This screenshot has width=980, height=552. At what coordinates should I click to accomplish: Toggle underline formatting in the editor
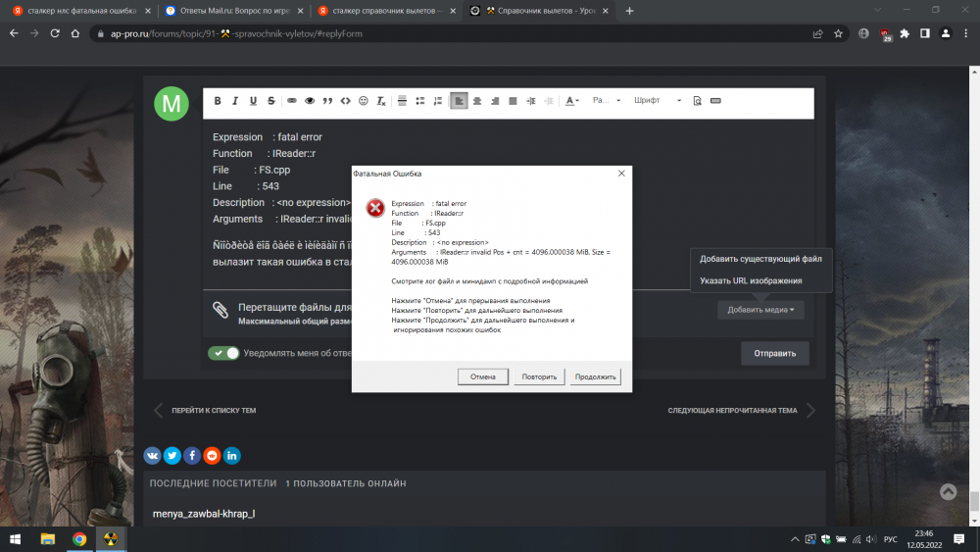[253, 101]
